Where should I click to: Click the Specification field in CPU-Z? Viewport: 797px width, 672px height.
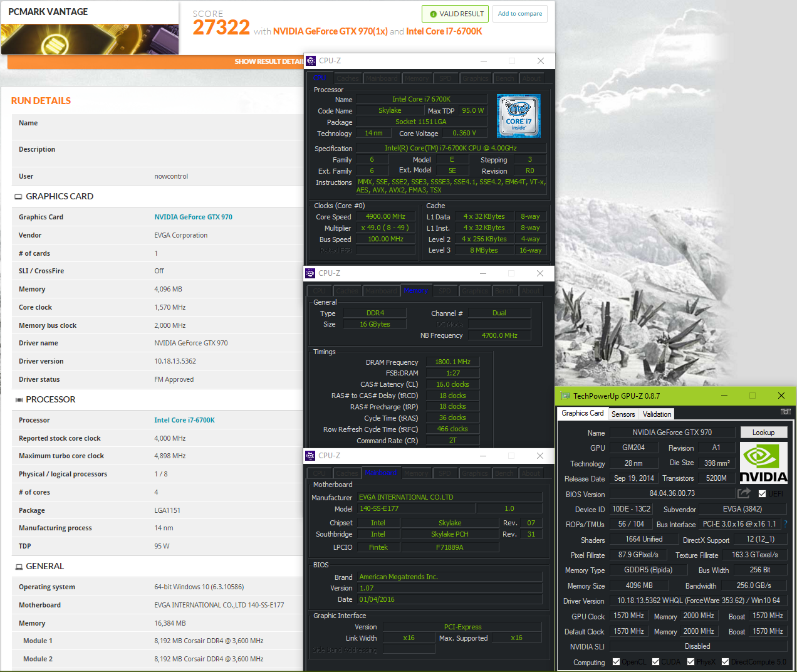coord(451,148)
